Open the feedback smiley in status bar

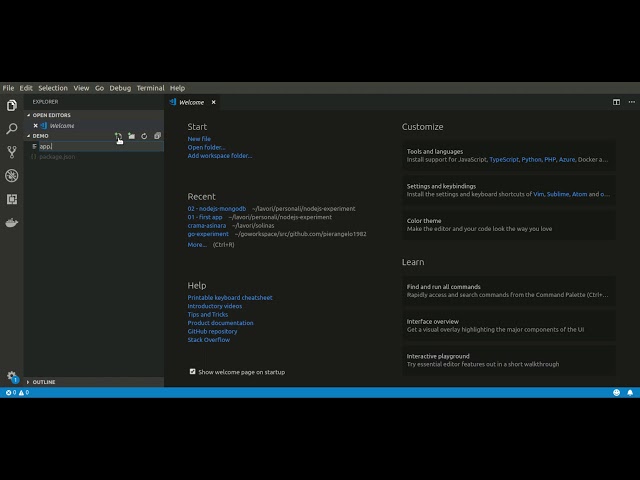coord(616,392)
